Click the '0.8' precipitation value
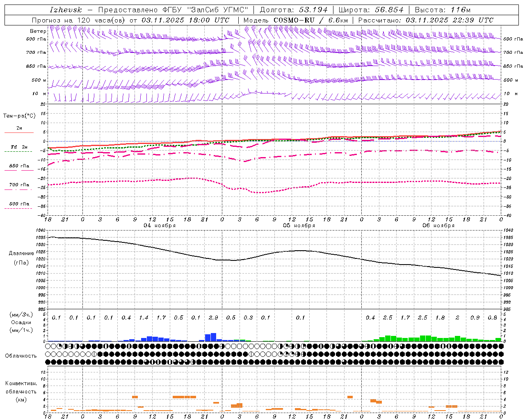 [493, 318]
